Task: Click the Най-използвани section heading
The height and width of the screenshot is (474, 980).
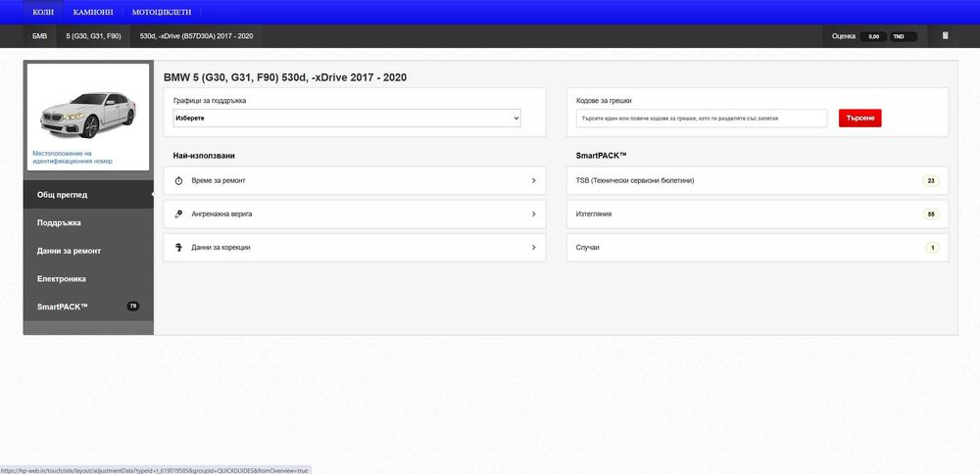Action: tap(204, 156)
